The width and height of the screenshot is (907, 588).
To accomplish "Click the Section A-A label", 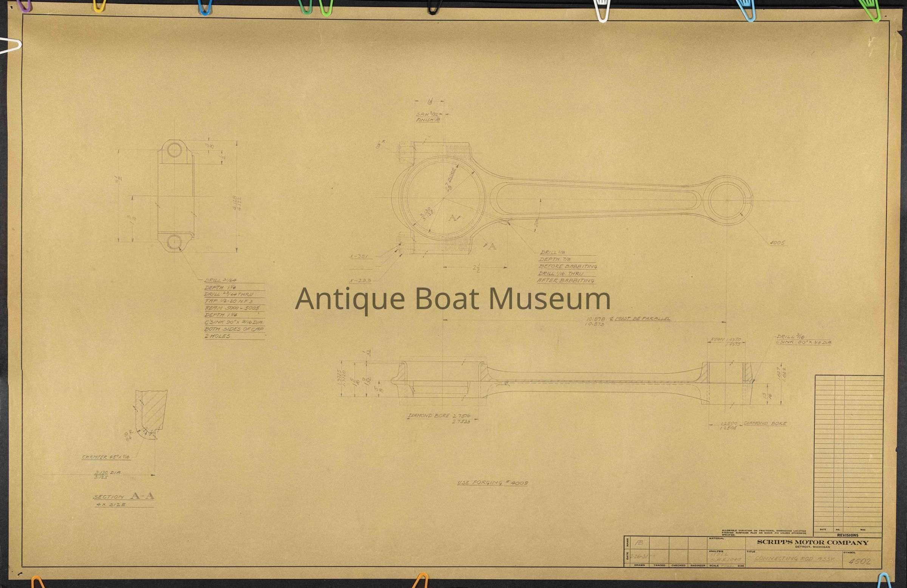I will pos(124,497).
